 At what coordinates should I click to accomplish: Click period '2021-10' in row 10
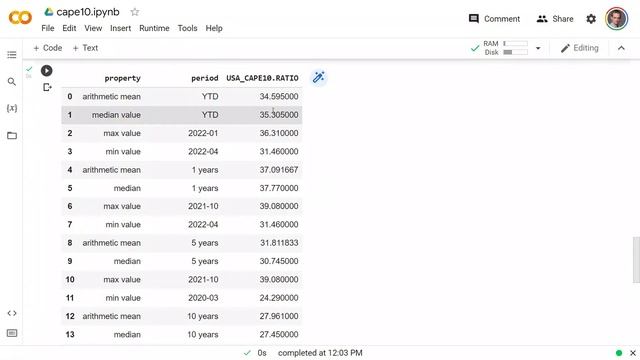tap(203, 280)
